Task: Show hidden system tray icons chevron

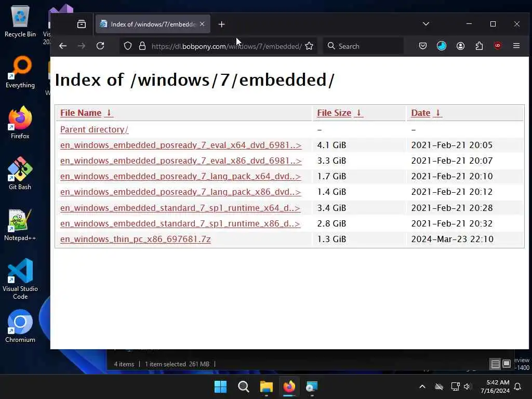Action: pos(422,387)
